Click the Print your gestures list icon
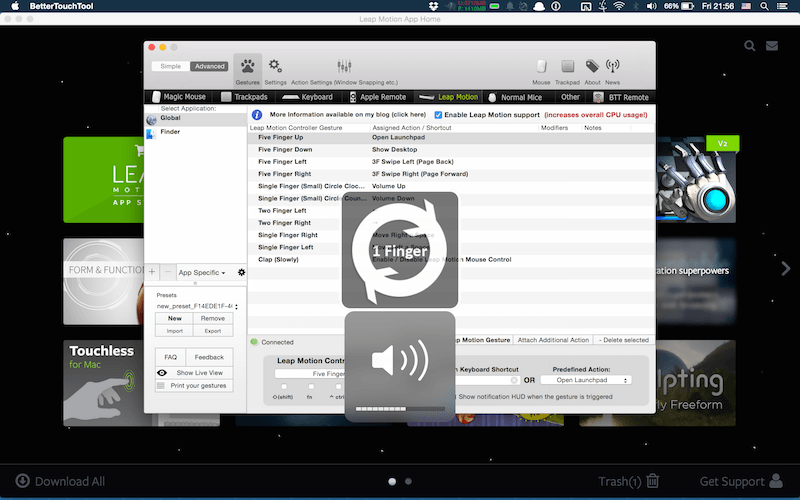The height and width of the screenshot is (500, 800). [x=161, y=386]
